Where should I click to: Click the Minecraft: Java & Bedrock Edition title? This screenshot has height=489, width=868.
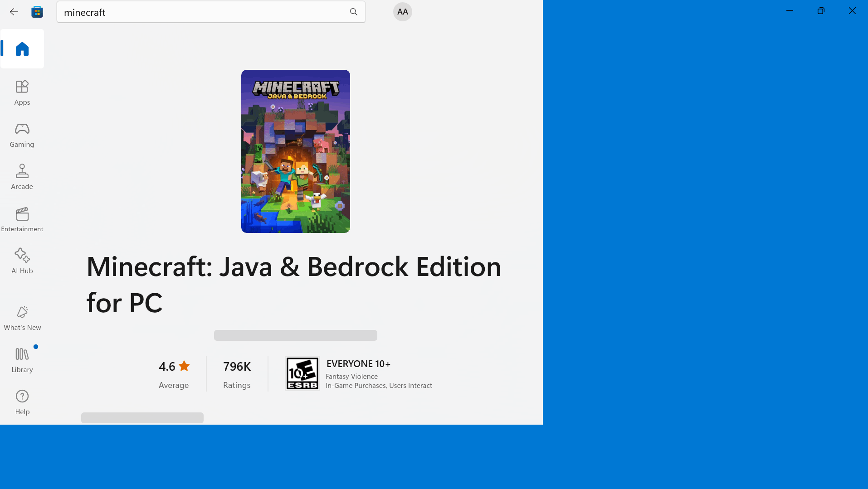pyautogui.click(x=294, y=285)
